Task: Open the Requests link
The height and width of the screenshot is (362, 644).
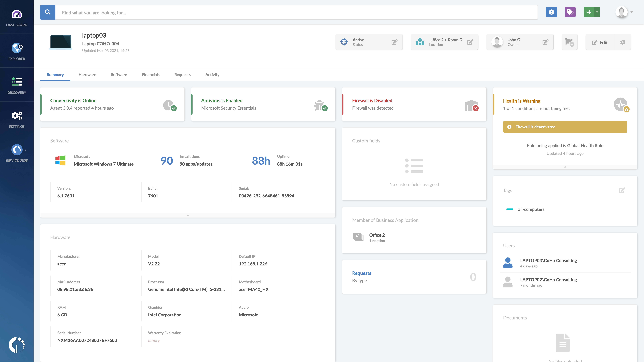Action: pos(361,273)
